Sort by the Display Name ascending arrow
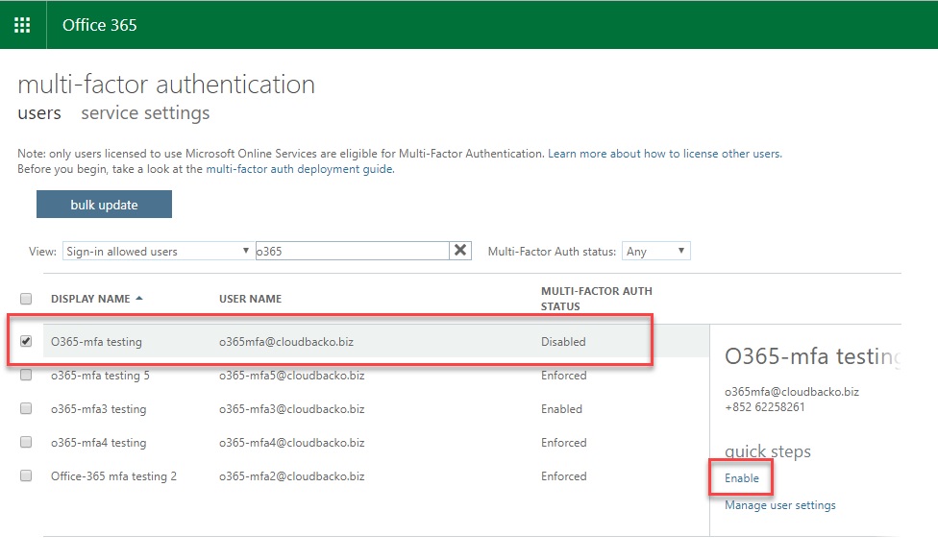 tap(139, 298)
